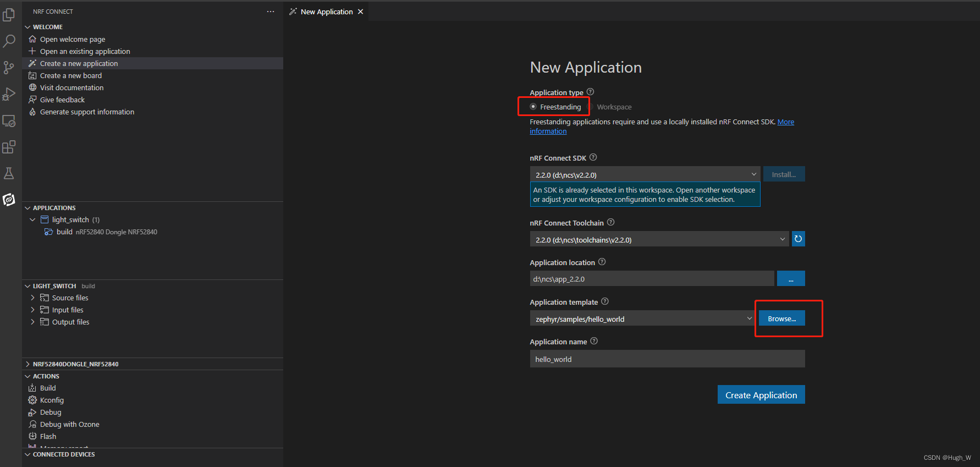
Task: Open Remote Explorer view icon
Action: click(x=9, y=120)
